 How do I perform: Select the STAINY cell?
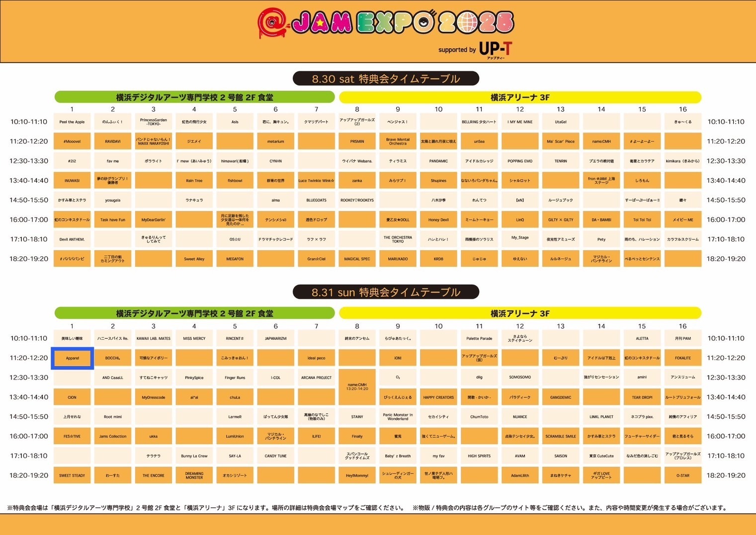point(357,417)
